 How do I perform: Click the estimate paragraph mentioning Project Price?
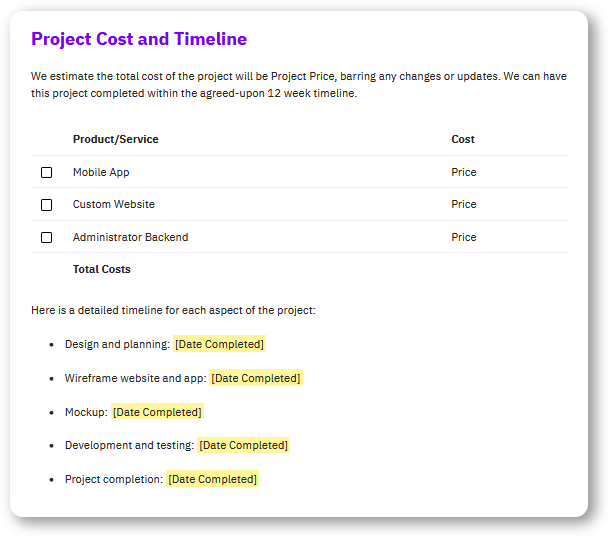[x=299, y=84]
